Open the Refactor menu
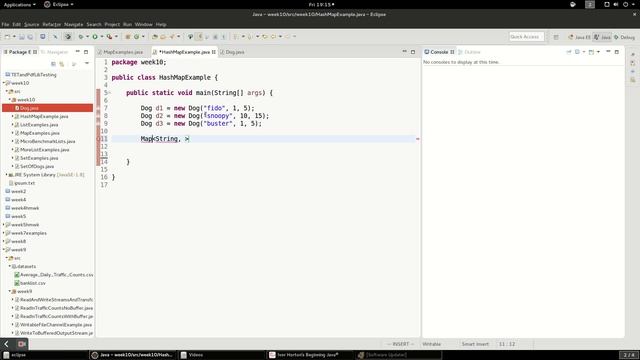The width and height of the screenshot is (640, 360). click(x=51, y=24)
